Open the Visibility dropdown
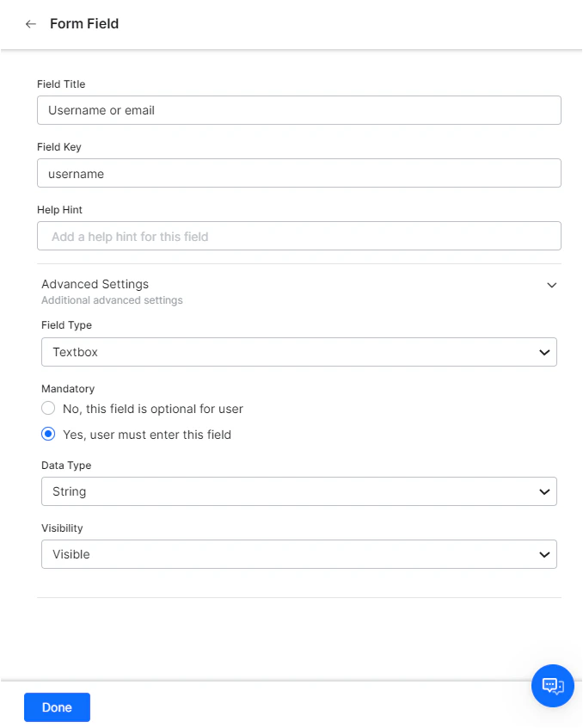583x728 pixels. [298, 554]
